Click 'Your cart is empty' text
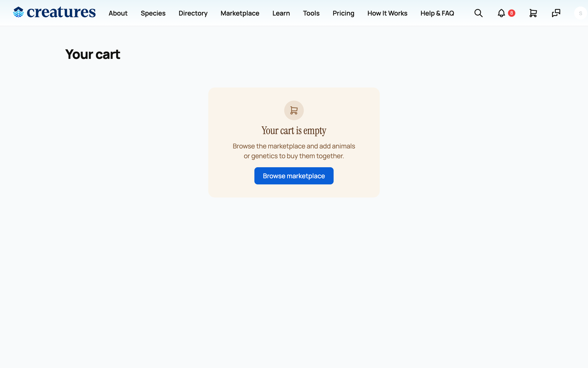 coord(294,131)
